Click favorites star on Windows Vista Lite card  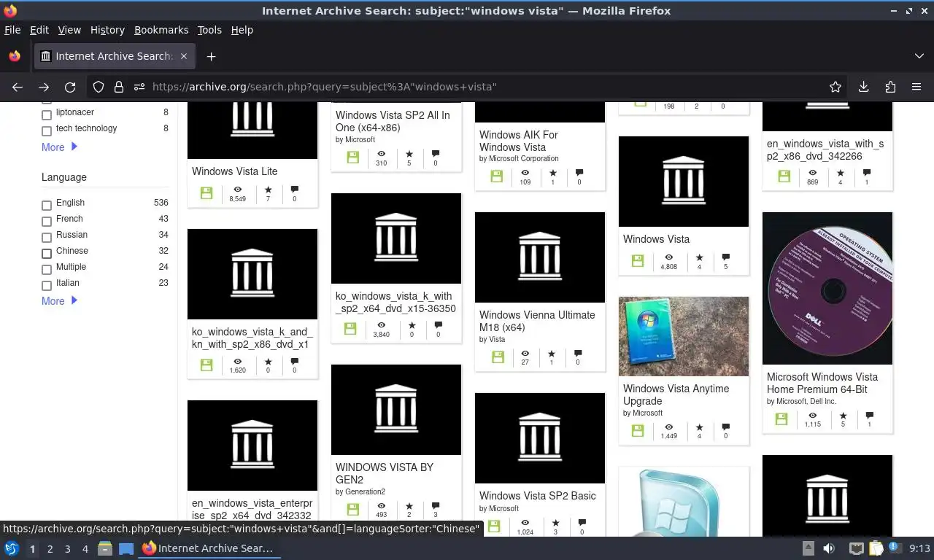click(x=268, y=189)
